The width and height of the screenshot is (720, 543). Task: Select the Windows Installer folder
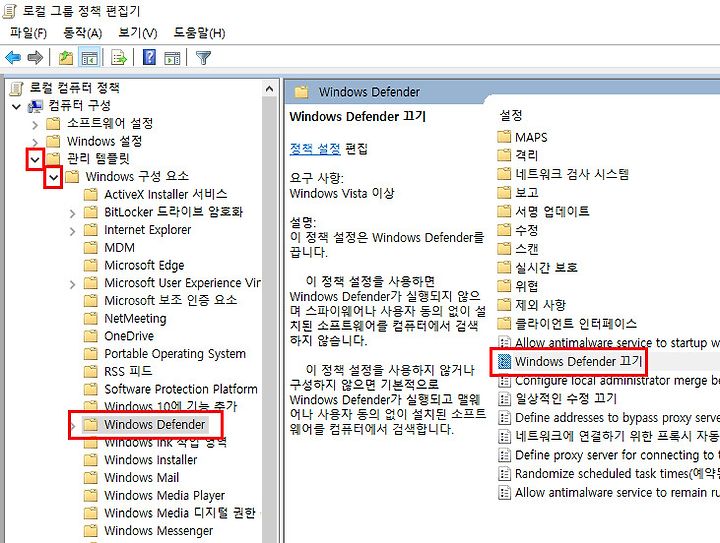click(x=141, y=460)
